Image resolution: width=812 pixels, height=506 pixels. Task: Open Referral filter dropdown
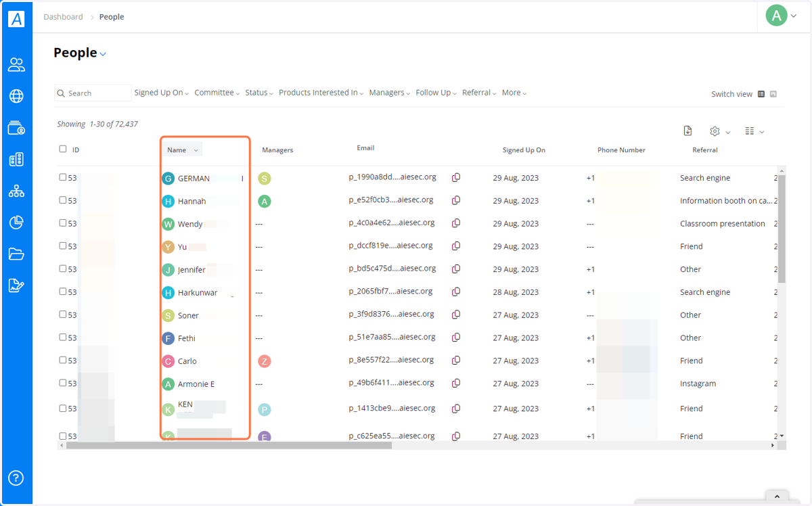pos(480,93)
